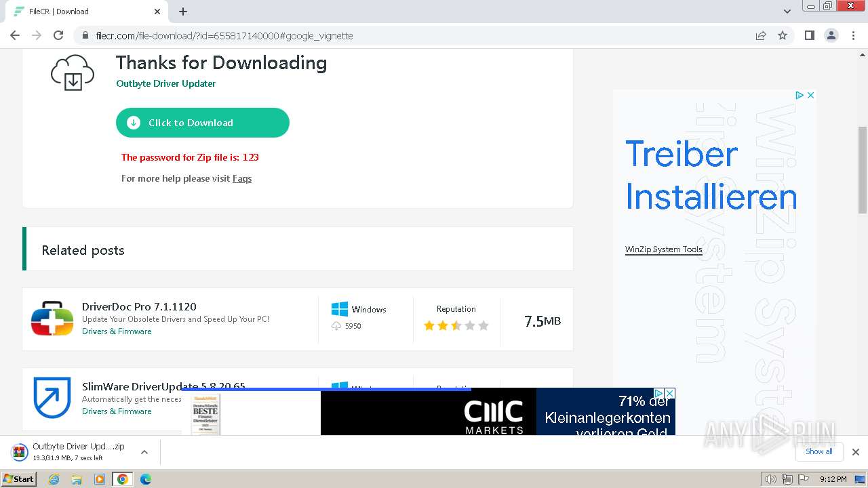The height and width of the screenshot is (488, 868).
Task: Launch Internet Explorer from taskbar
Action: coord(54,479)
